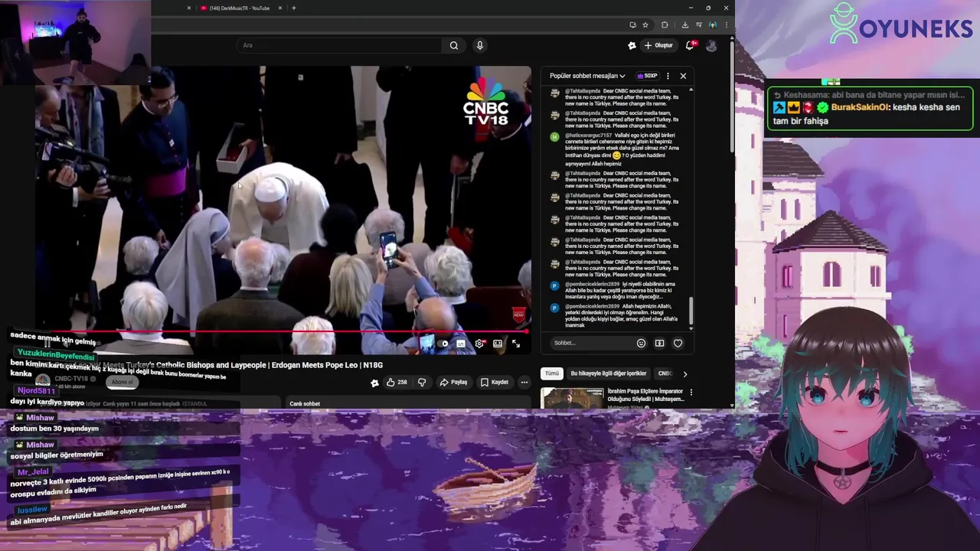
Task: Open the CNBC-TV18 channel link
Action: (71, 379)
